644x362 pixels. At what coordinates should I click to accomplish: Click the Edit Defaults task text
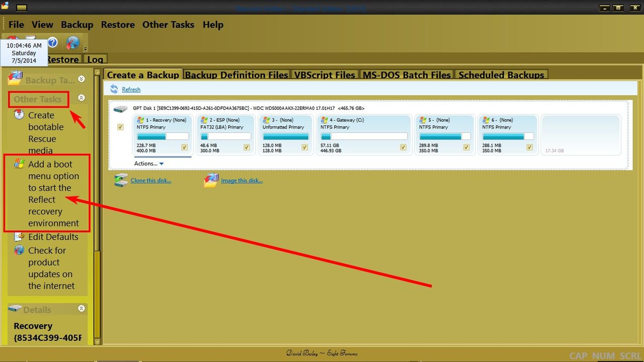click(53, 237)
